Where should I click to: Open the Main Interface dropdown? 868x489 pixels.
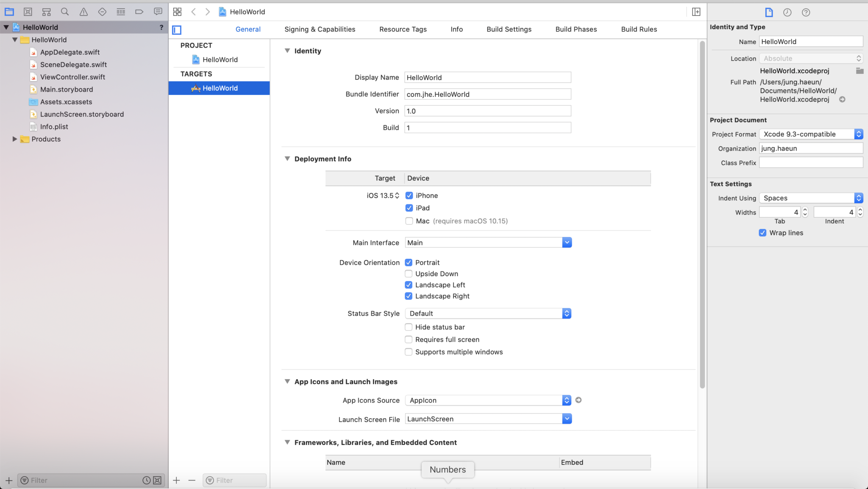tap(567, 242)
